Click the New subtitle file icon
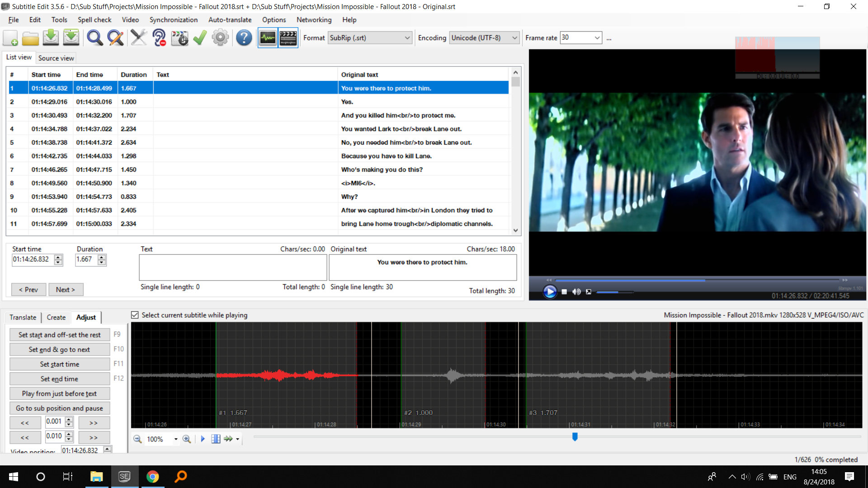Viewport: 868px width, 488px height. pos(10,38)
